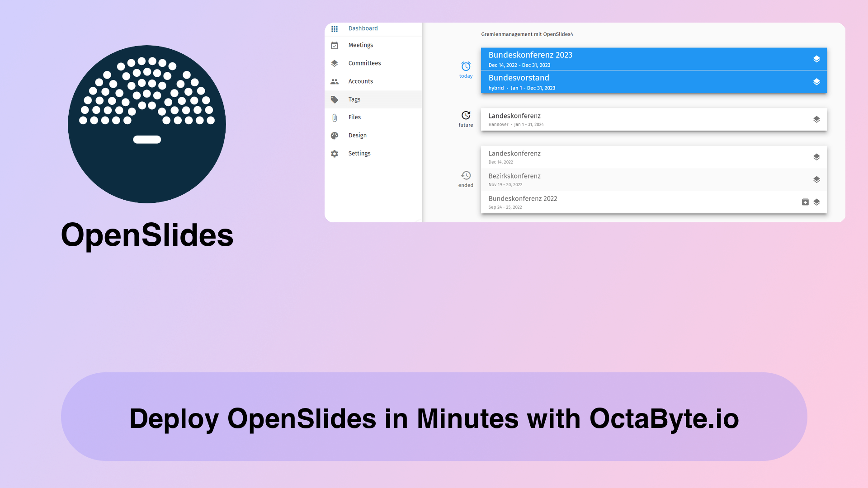Select the Accounts sidebar icon

pyautogui.click(x=335, y=81)
